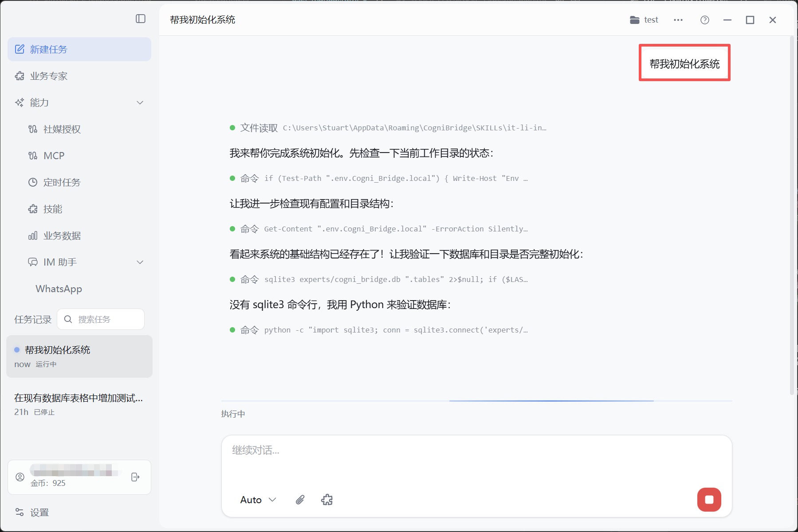This screenshot has height=532, width=798.
Task: Open the more options ellipsis menu
Action: point(678,20)
